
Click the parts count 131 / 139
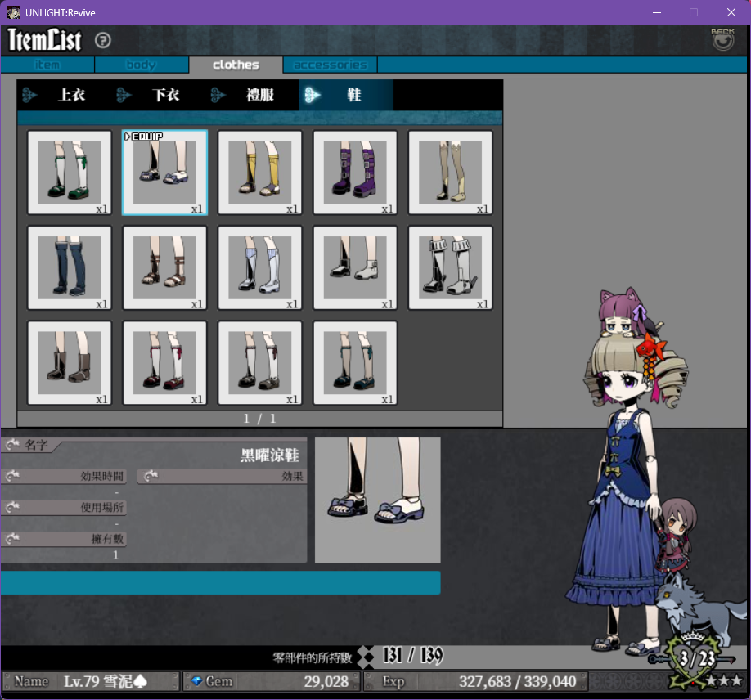pyautogui.click(x=413, y=656)
